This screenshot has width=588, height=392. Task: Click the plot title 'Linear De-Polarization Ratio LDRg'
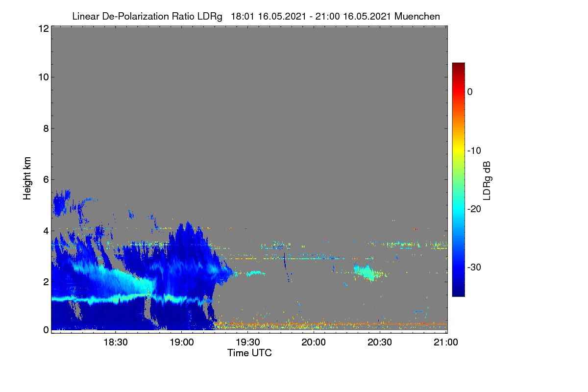pos(147,16)
